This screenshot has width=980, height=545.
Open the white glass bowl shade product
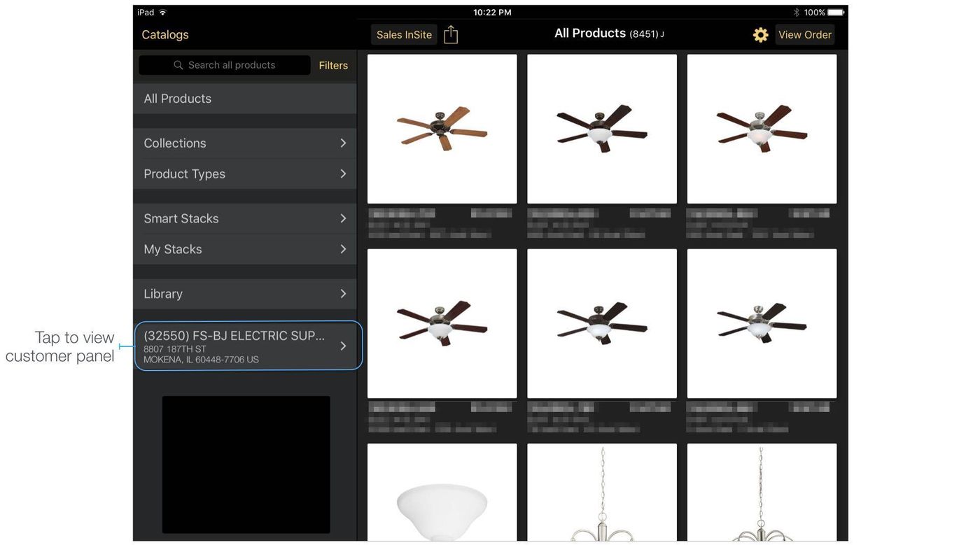442,493
